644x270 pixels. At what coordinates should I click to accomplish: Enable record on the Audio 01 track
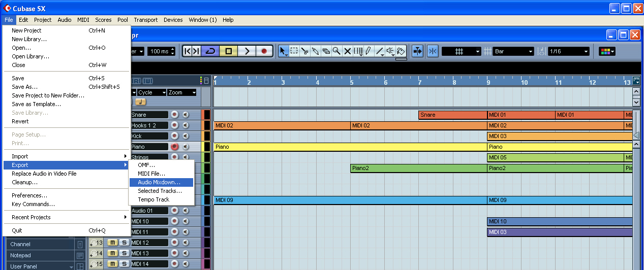175,211
